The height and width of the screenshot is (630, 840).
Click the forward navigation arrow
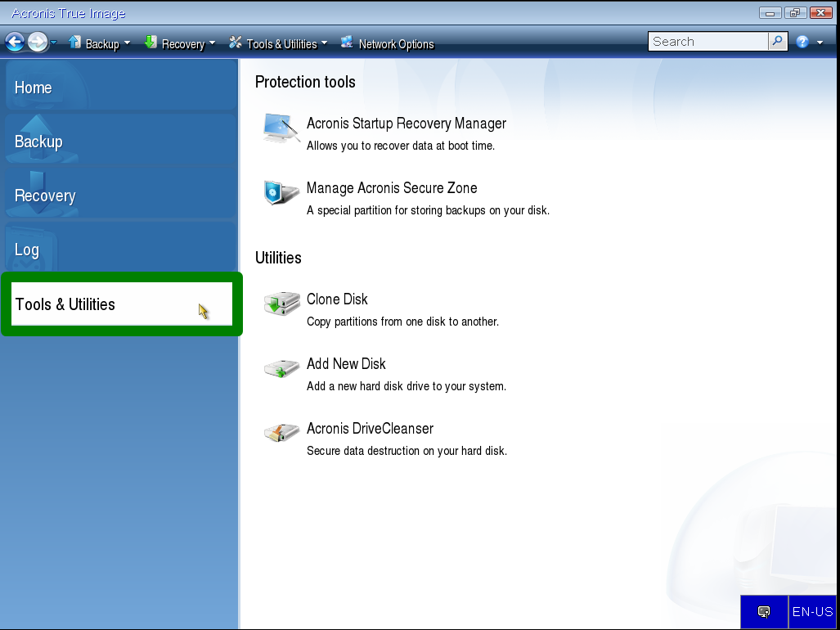(38, 43)
